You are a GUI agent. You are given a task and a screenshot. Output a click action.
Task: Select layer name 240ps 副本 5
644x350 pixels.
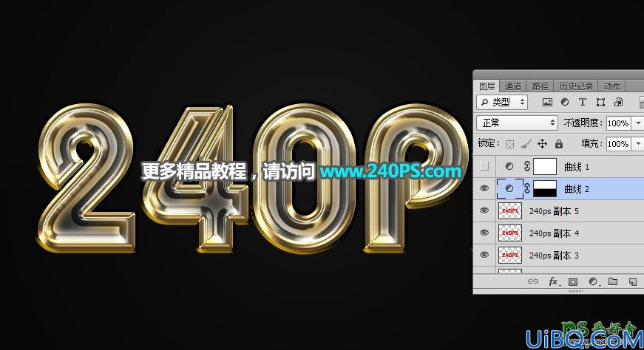(554, 211)
